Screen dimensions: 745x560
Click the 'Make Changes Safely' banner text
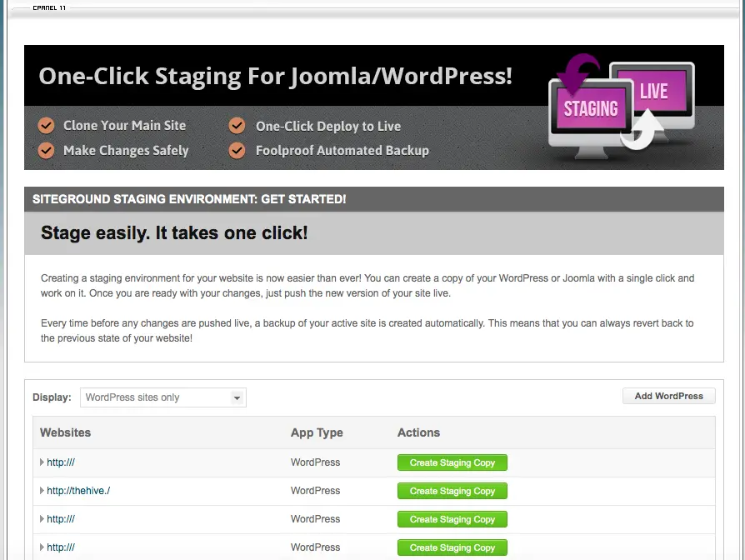[126, 151]
